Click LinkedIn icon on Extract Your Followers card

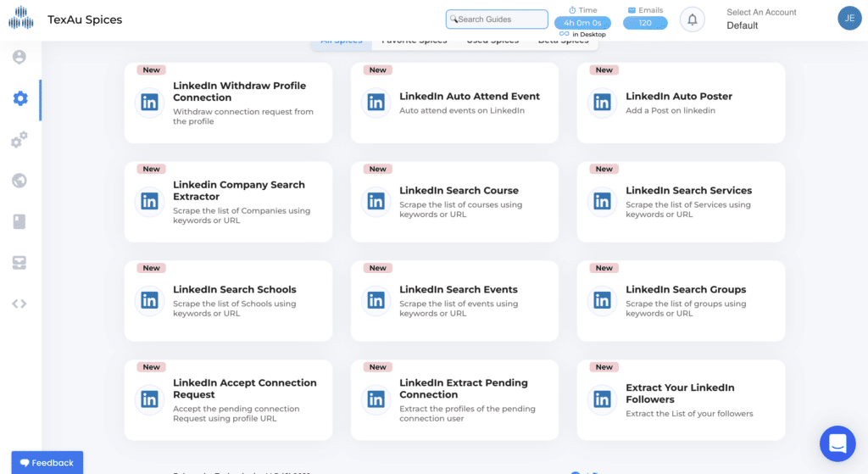(x=603, y=399)
